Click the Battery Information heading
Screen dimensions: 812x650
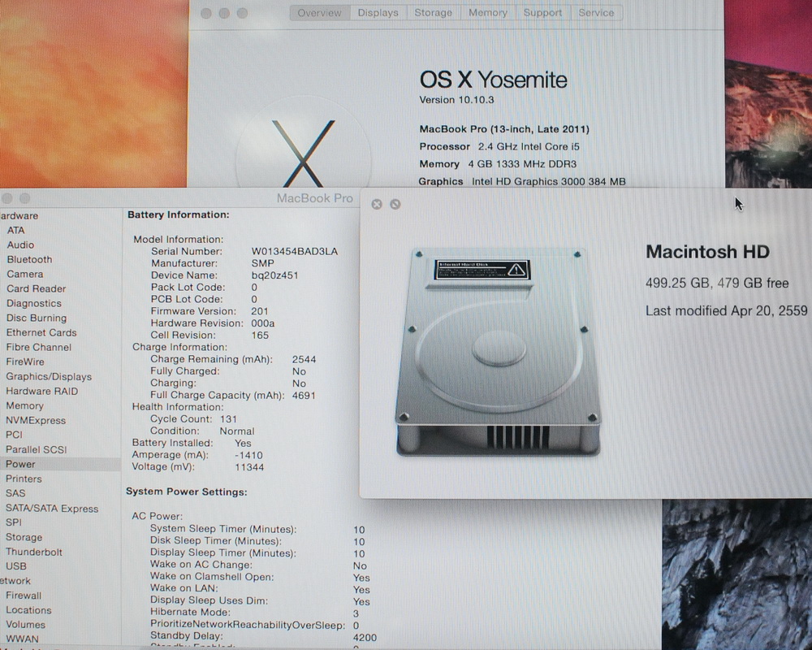coord(178,214)
